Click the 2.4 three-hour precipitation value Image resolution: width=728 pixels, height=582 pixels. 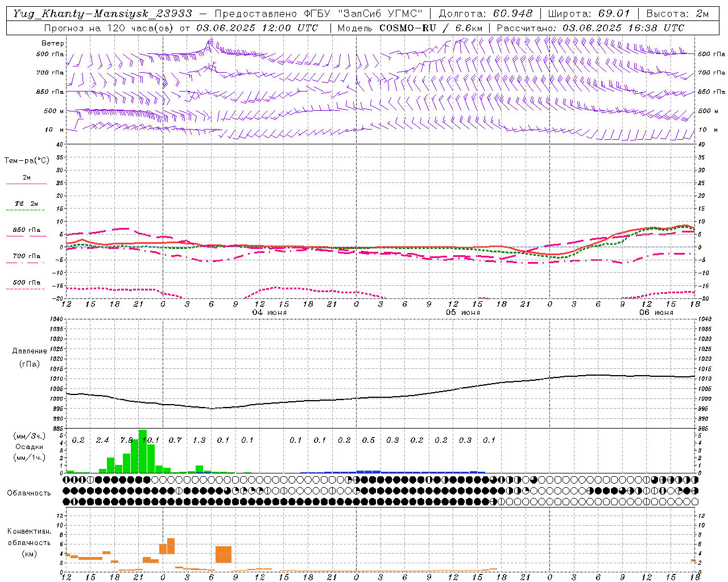pyautogui.click(x=102, y=440)
